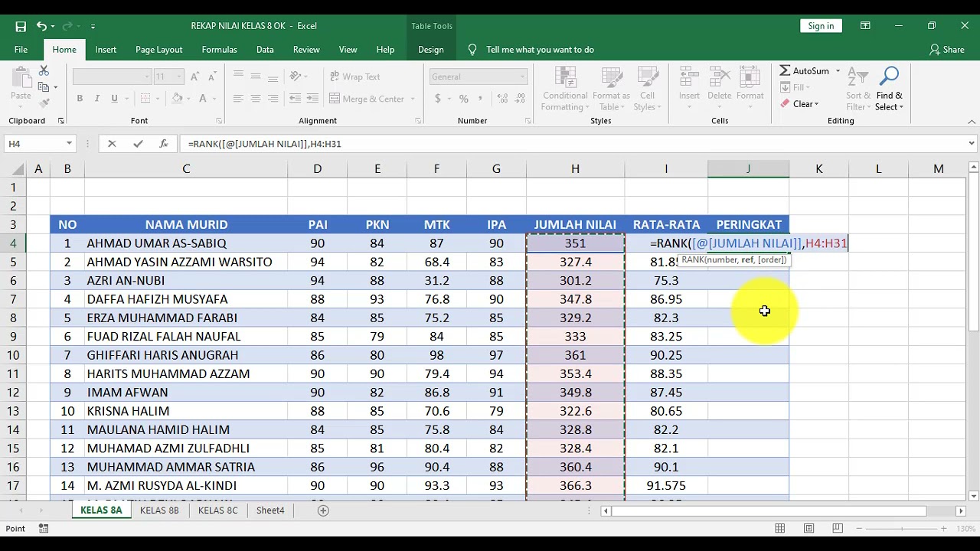Switch to Page Layout view in status bar
The height and width of the screenshot is (551, 980).
(808, 528)
